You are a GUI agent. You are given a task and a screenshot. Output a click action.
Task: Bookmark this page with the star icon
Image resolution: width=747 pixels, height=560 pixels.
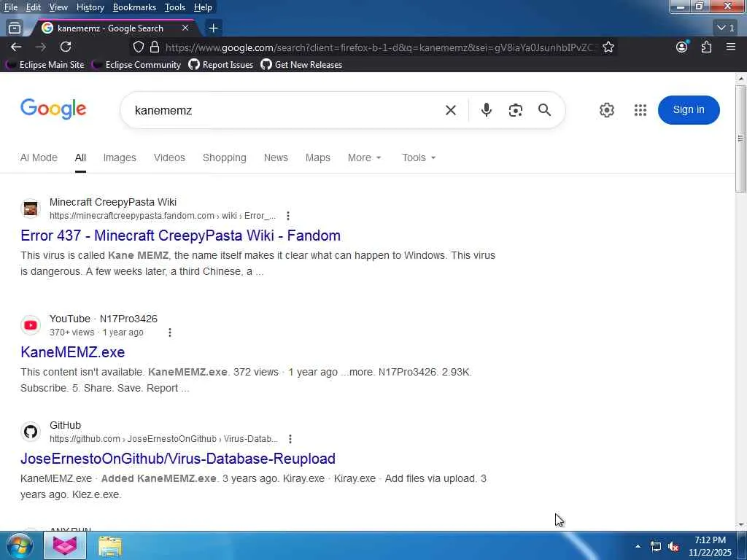pos(608,47)
